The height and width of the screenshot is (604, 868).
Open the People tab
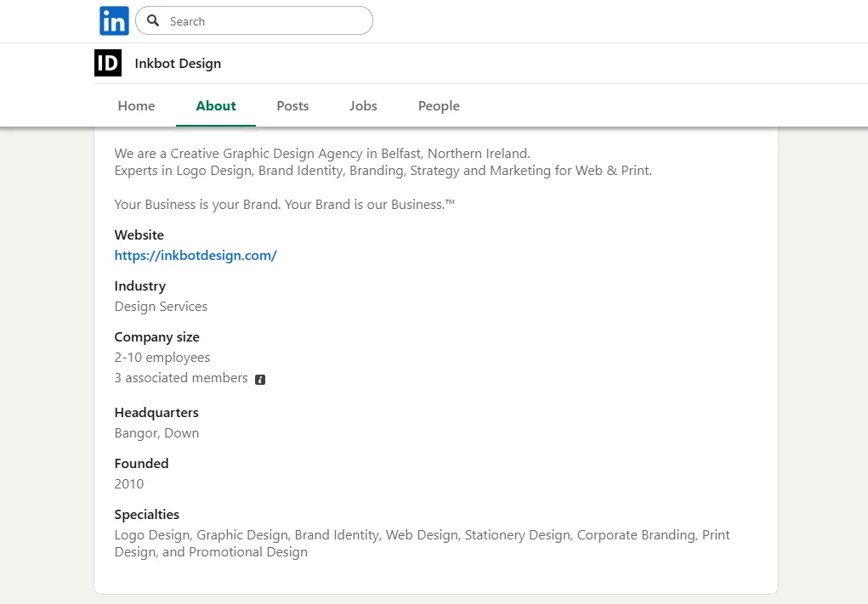439,105
